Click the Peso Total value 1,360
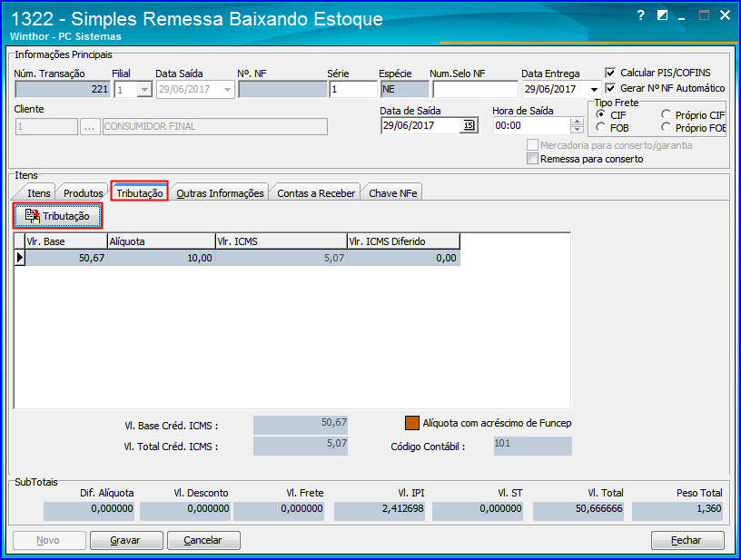 coord(677,511)
